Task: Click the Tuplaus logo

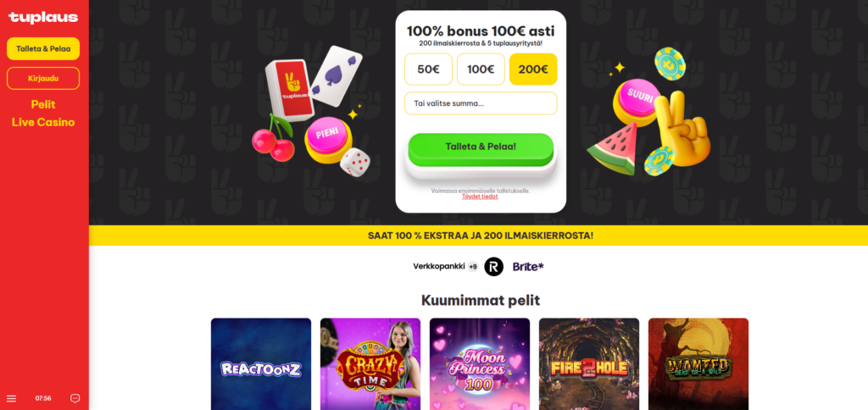Action: 43,17
